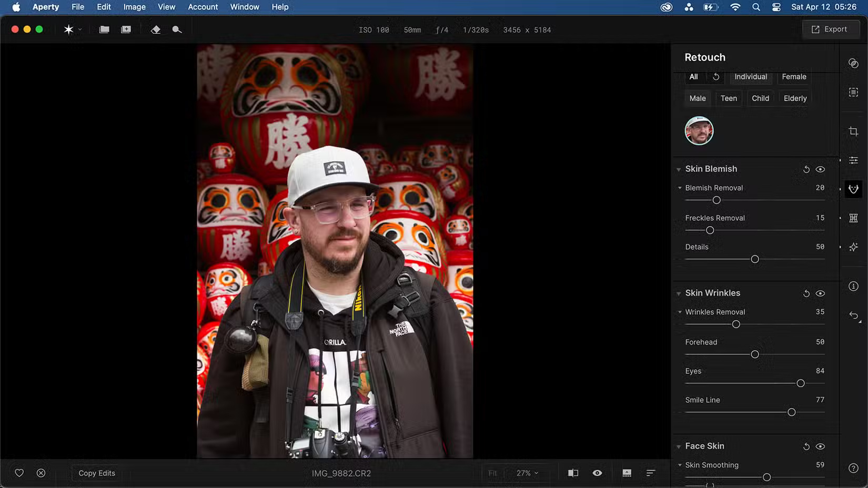Select the Liquify mesh tool
Screen dimensions: 868x488
pyautogui.click(x=853, y=218)
